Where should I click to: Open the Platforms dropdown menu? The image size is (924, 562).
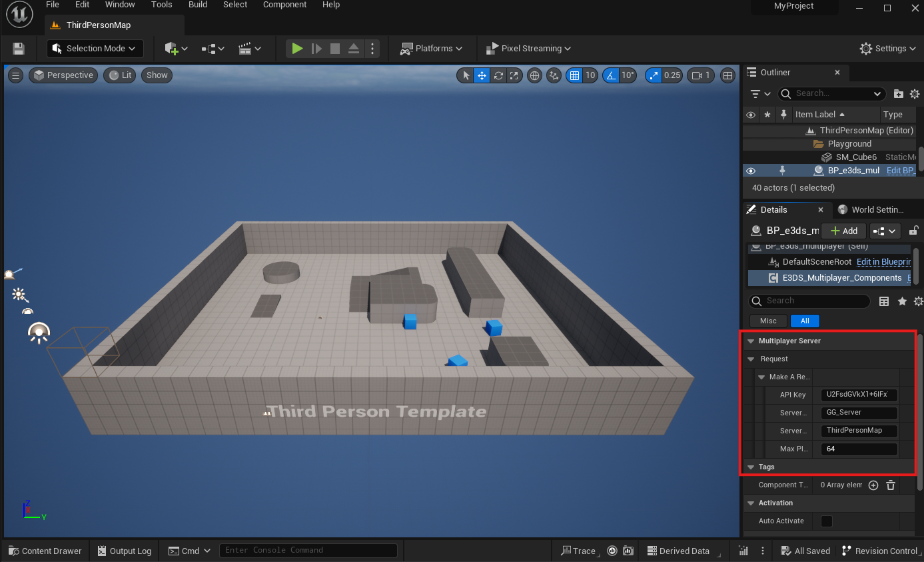pos(431,49)
